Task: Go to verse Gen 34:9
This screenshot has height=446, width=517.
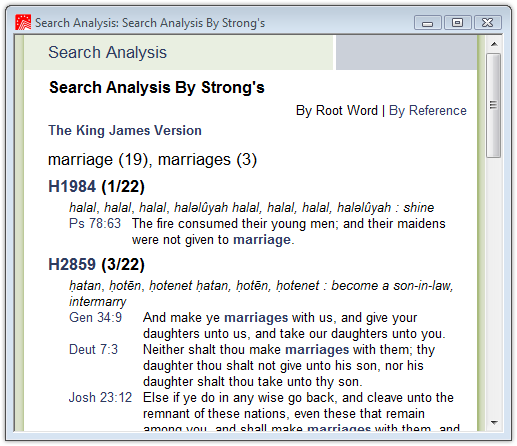Action: pyautogui.click(x=95, y=317)
